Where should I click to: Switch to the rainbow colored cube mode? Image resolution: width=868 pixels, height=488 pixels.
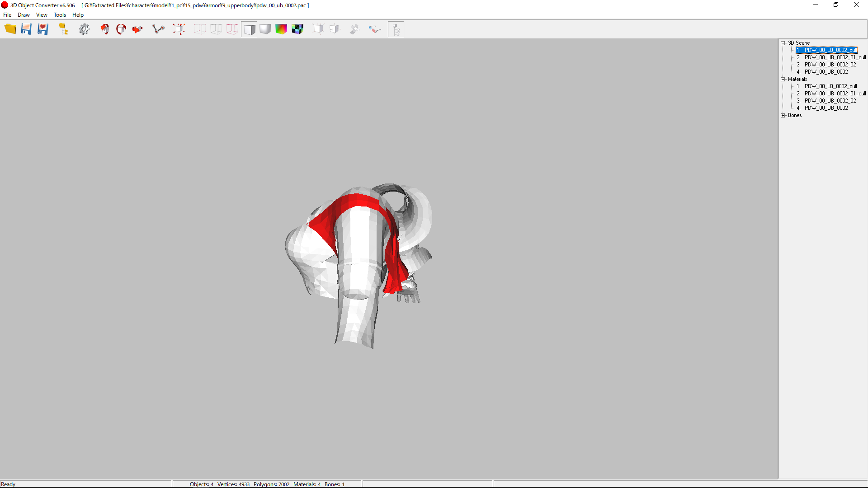pos(281,29)
